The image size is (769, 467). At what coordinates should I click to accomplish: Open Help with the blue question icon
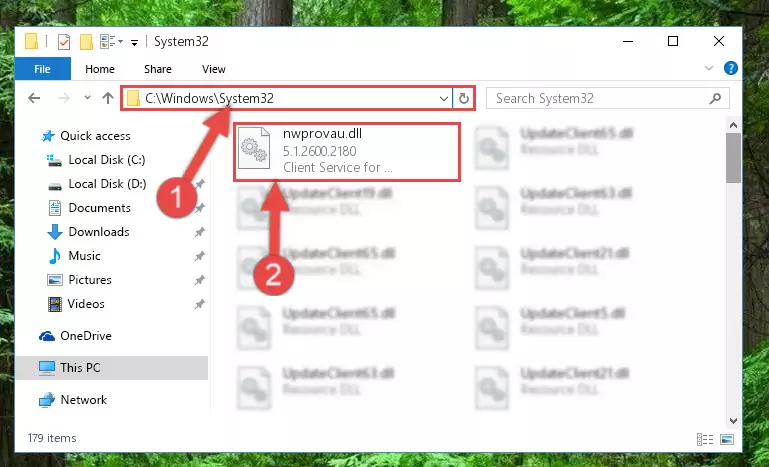[730, 68]
